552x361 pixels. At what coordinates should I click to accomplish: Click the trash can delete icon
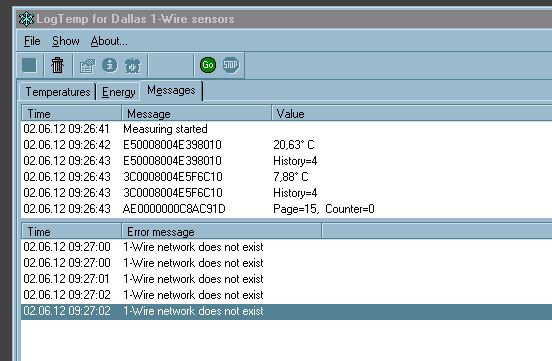[57, 65]
